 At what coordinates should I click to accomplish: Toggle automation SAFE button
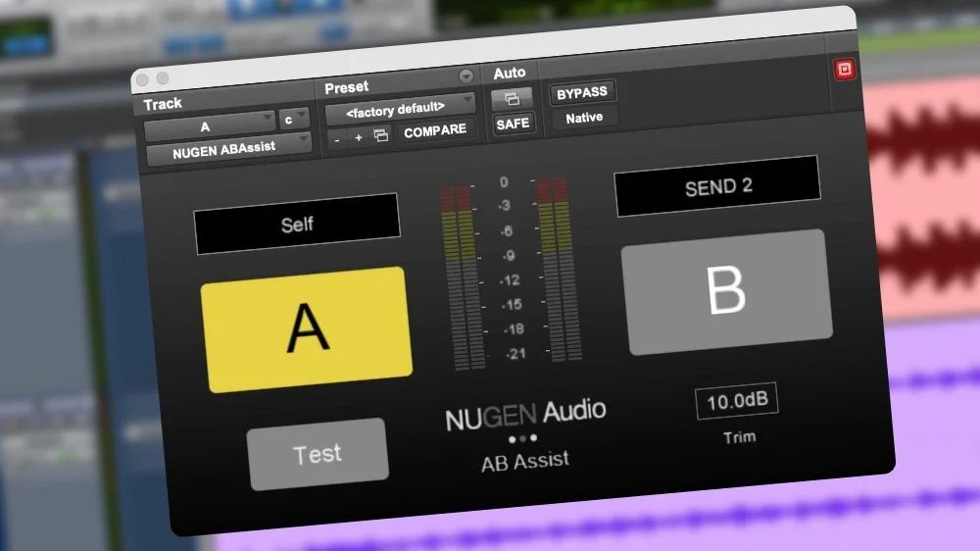tap(514, 124)
